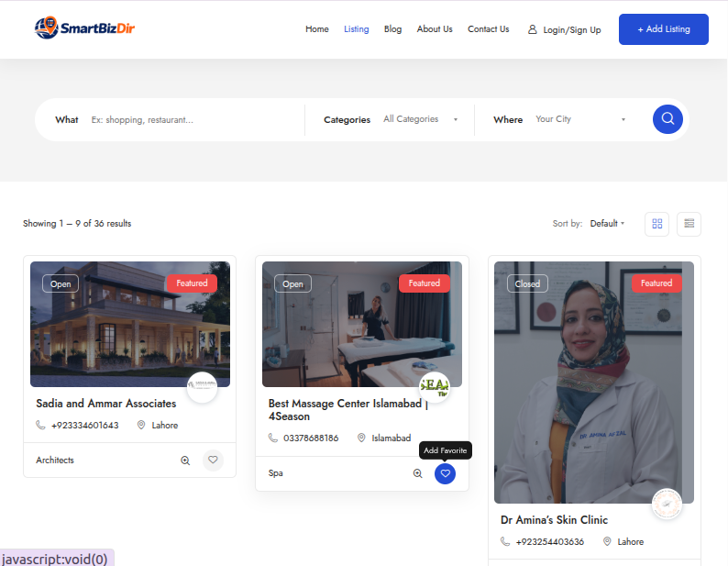This screenshot has height=566, width=728.
Task: Expand the All Categories dropdown
Action: click(421, 119)
